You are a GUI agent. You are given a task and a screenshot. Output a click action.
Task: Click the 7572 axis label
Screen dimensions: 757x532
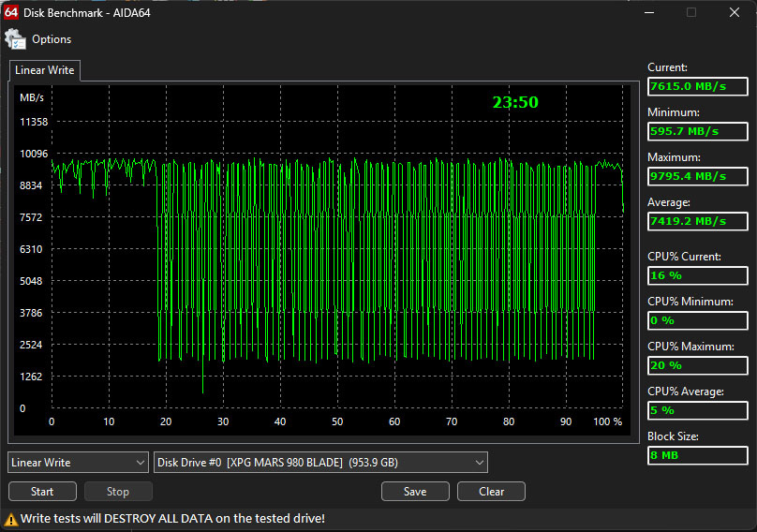click(31, 217)
